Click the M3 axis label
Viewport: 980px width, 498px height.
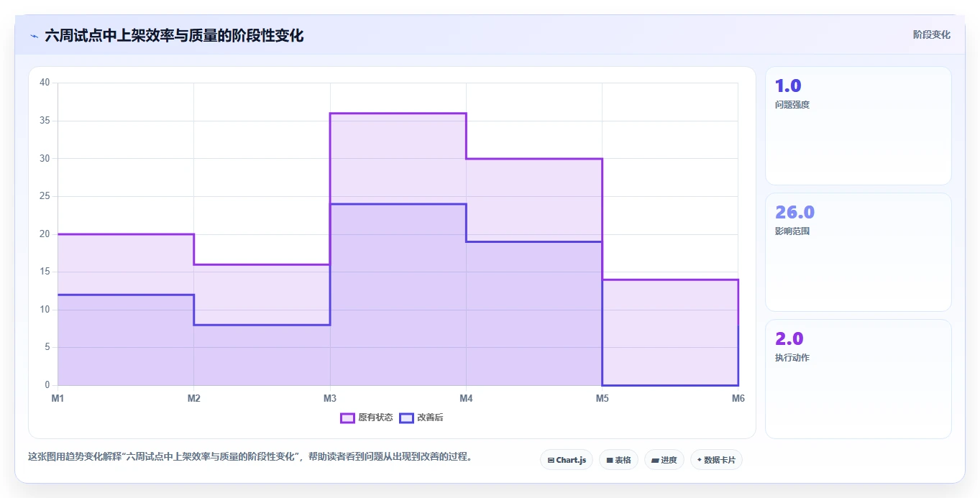pos(330,398)
